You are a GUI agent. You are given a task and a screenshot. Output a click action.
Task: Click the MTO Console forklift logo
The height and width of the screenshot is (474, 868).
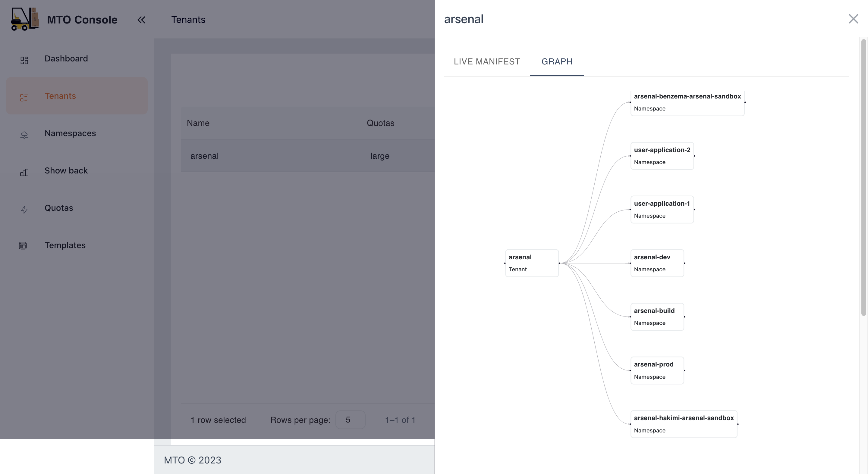click(25, 19)
